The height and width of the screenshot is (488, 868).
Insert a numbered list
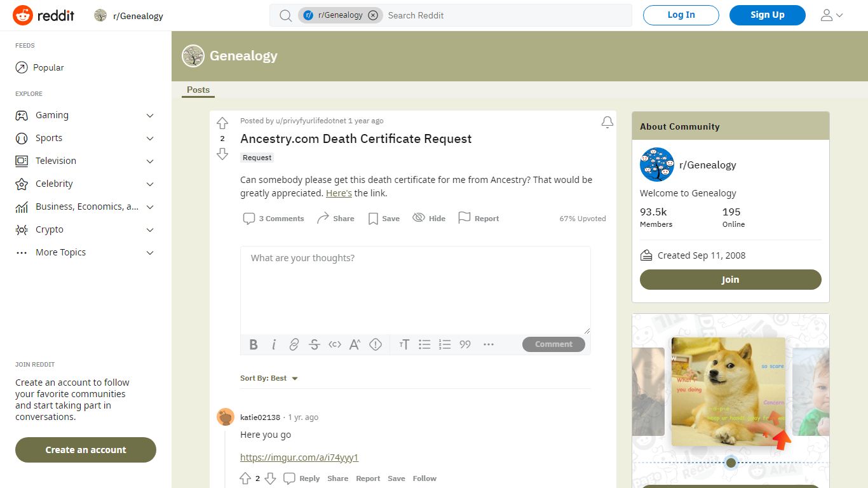(x=445, y=344)
